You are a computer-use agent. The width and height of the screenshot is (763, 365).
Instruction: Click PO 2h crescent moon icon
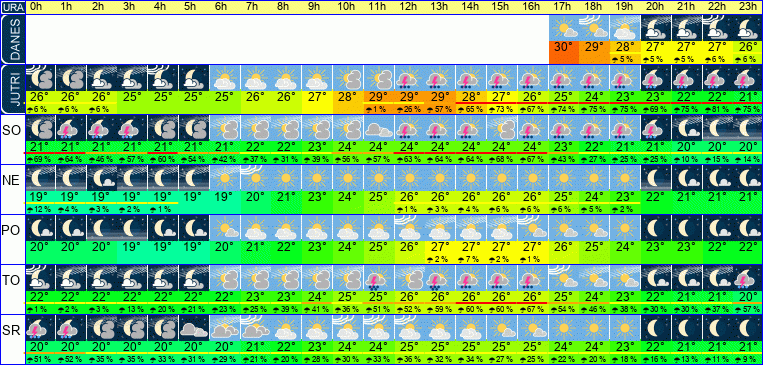(x=102, y=228)
